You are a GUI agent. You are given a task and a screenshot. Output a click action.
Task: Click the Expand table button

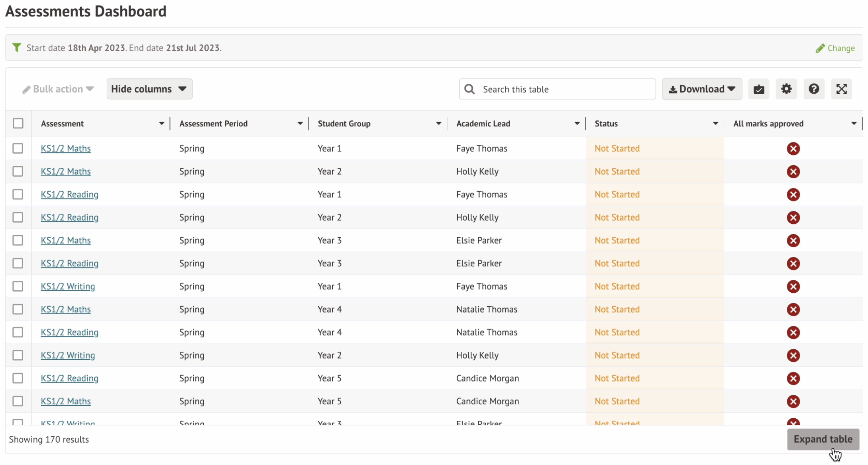coord(823,439)
